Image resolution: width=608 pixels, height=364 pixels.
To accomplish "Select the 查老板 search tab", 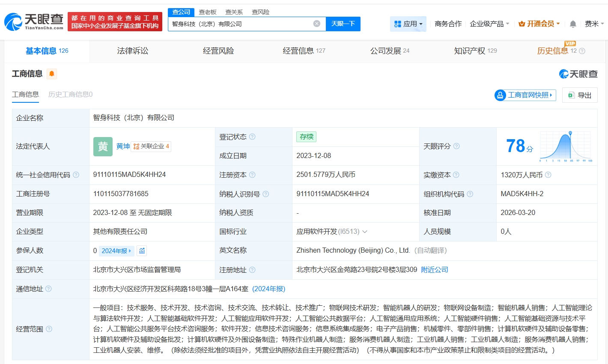I will (208, 12).
